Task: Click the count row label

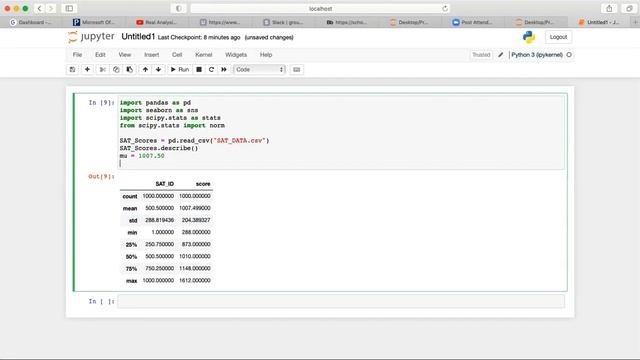Action: click(x=130, y=196)
